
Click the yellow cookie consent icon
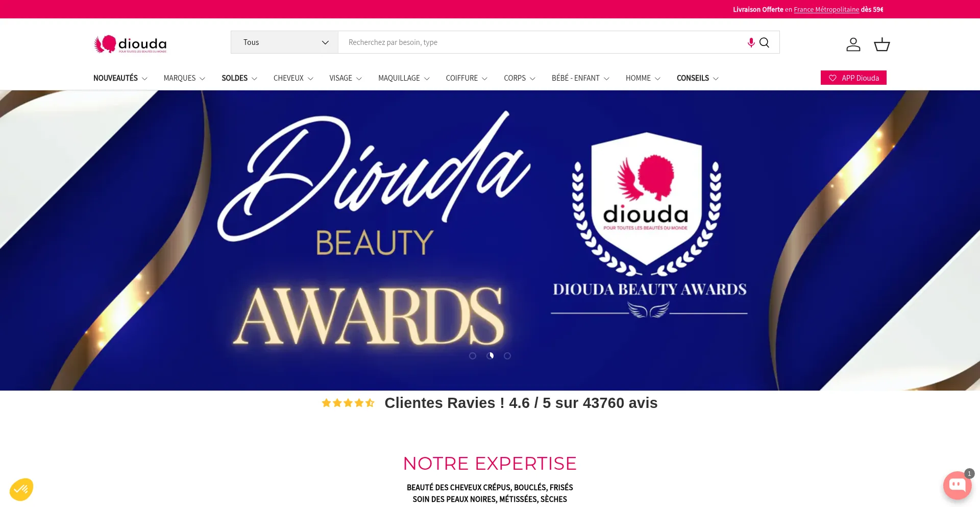coord(20,489)
